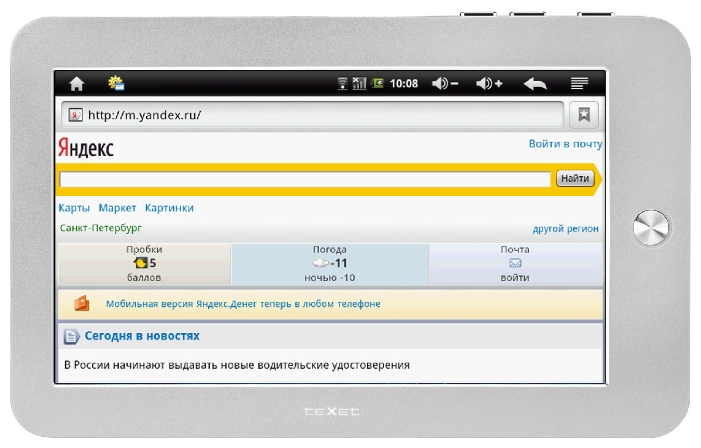Click the traffic score icon next to 5

[140, 263]
